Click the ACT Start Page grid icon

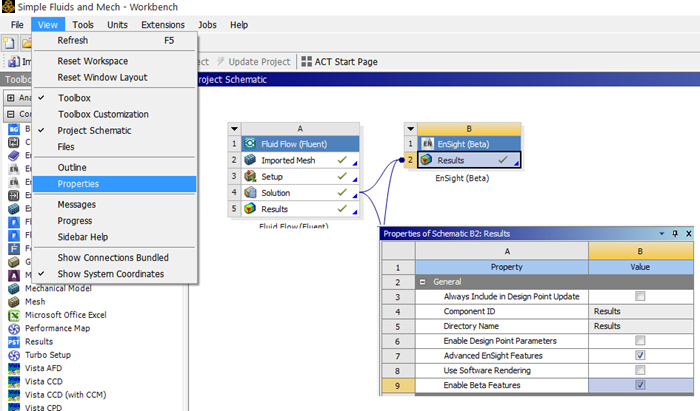pyautogui.click(x=306, y=62)
